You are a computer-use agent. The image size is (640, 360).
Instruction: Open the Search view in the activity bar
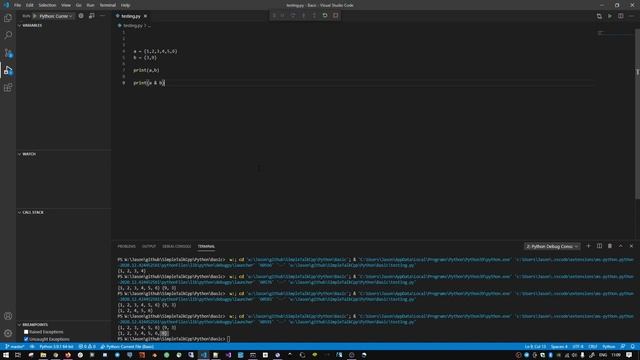pos(8,35)
